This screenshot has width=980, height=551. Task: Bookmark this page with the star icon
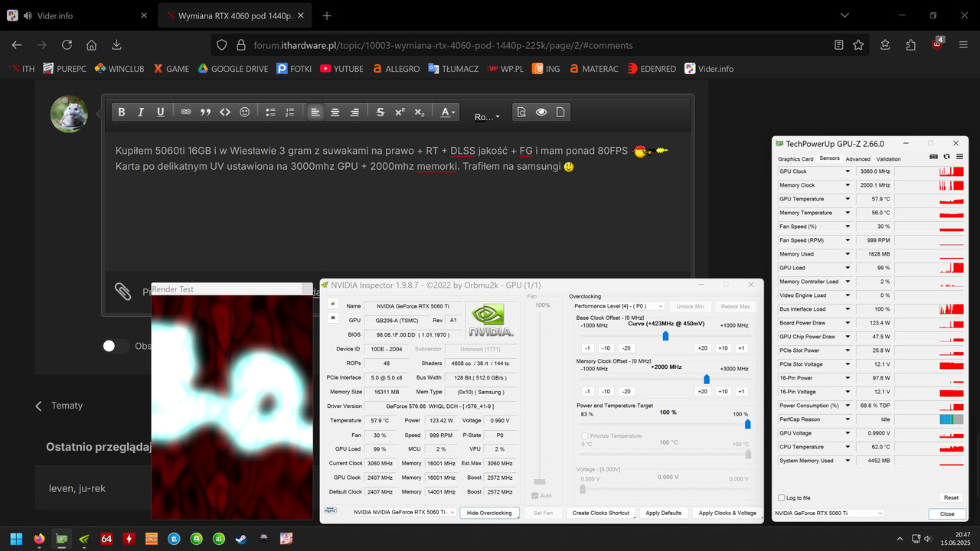(859, 45)
